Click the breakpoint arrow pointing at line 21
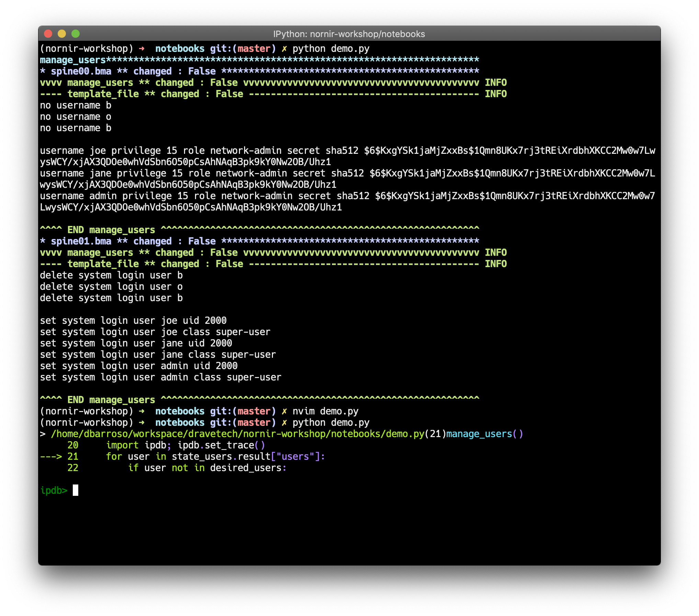The width and height of the screenshot is (699, 616). pos(51,456)
